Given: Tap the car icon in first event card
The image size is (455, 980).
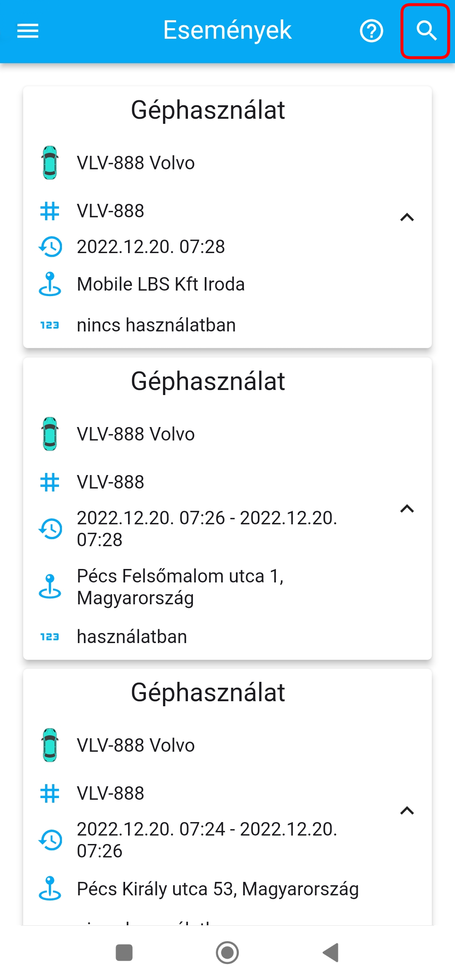Looking at the screenshot, I should coord(50,163).
